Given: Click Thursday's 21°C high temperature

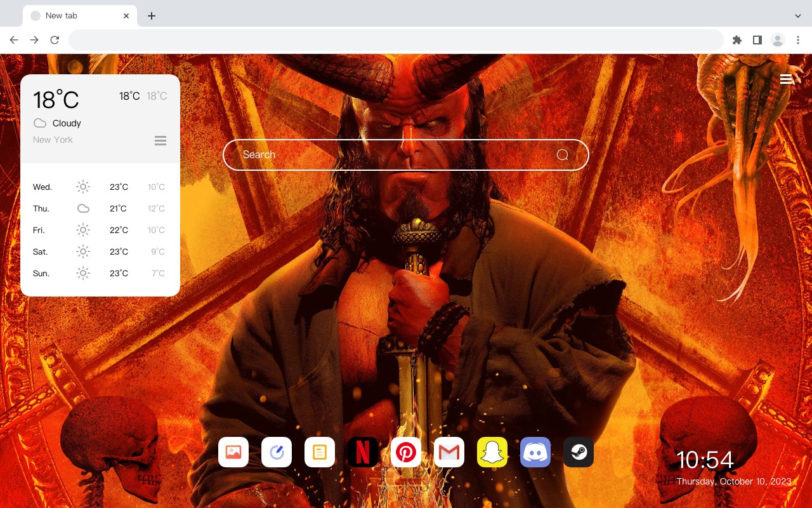Looking at the screenshot, I should click(x=119, y=208).
